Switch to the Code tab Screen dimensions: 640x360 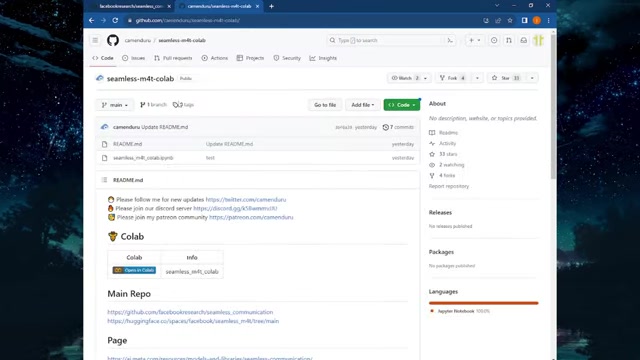click(x=103, y=58)
